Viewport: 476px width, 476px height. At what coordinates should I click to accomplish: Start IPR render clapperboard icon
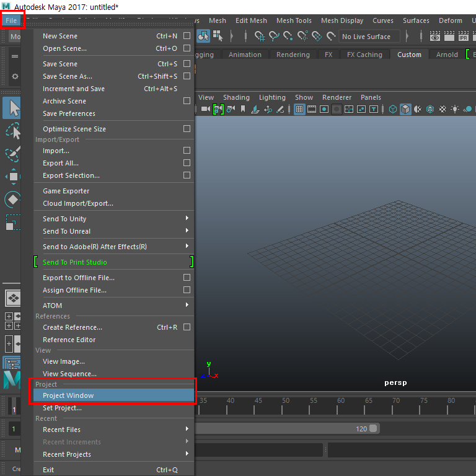463,36
